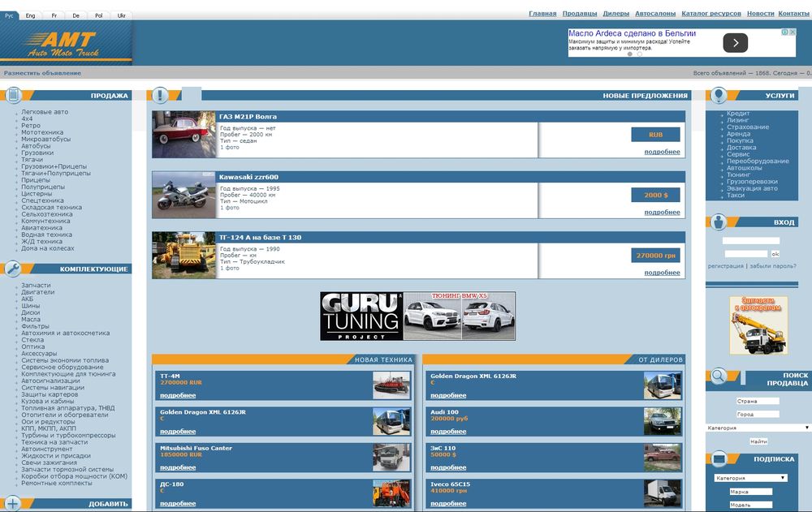Click the ДС-180 machinery thumbnail
This screenshot has height=512, width=812.
coord(391,493)
